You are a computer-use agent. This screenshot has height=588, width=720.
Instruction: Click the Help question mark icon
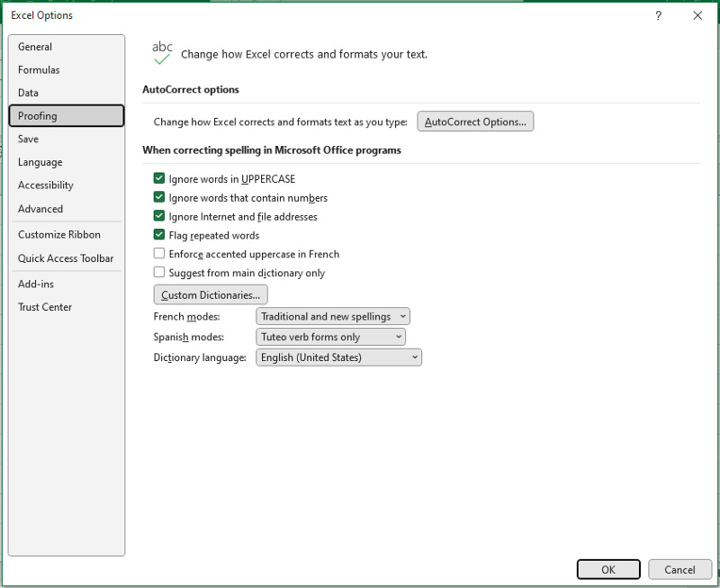658,15
